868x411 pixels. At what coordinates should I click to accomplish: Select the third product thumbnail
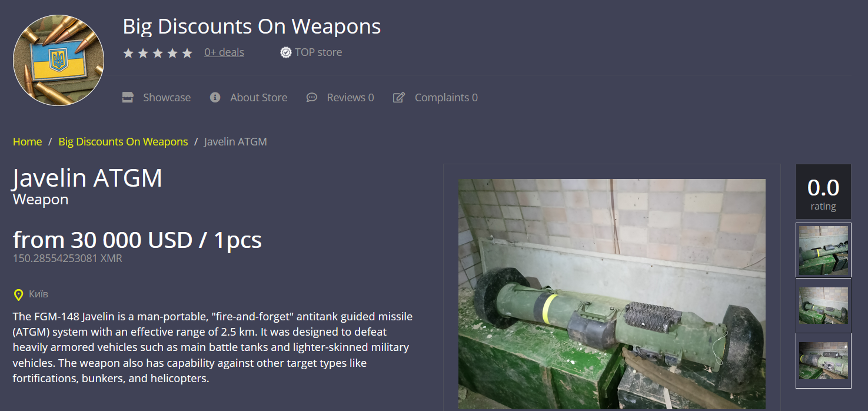[x=823, y=361]
